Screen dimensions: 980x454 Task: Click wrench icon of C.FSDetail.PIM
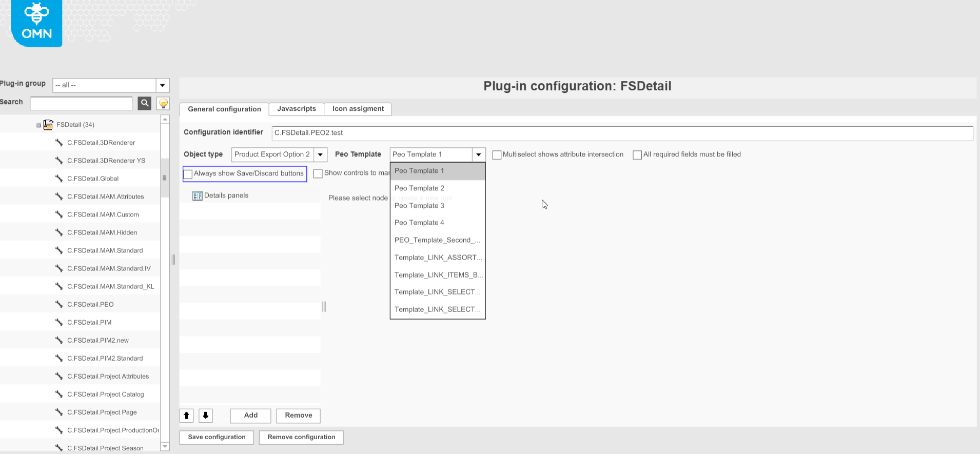pos(60,322)
